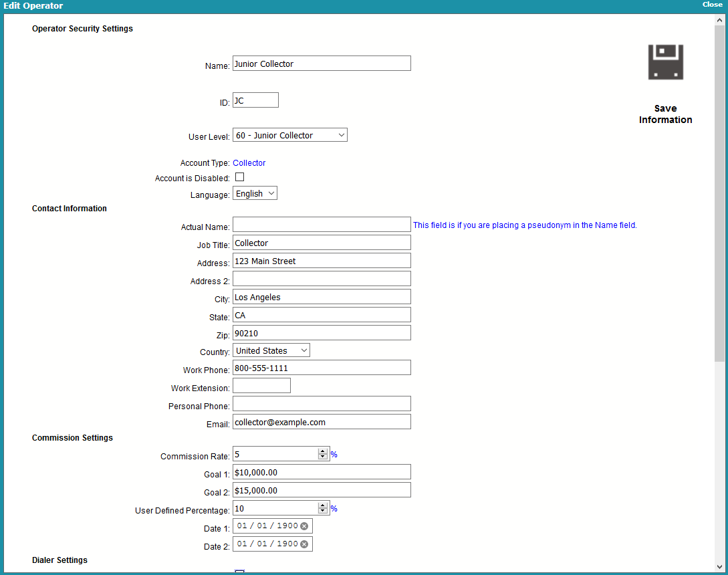Increase Commission Rate with the up spinner
Image resolution: width=728 pixels, height=575 pixels.
(323, 451)
